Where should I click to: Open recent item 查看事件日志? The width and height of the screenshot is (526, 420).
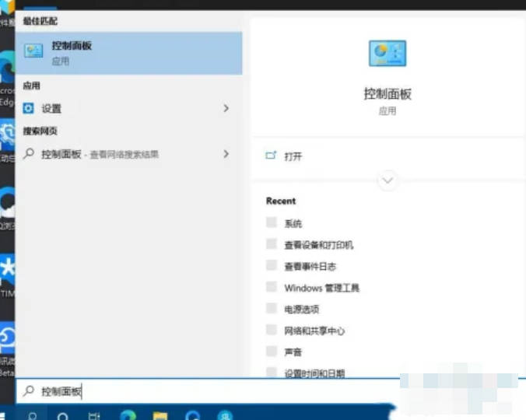pyautogui.click(x=301, y=266)
